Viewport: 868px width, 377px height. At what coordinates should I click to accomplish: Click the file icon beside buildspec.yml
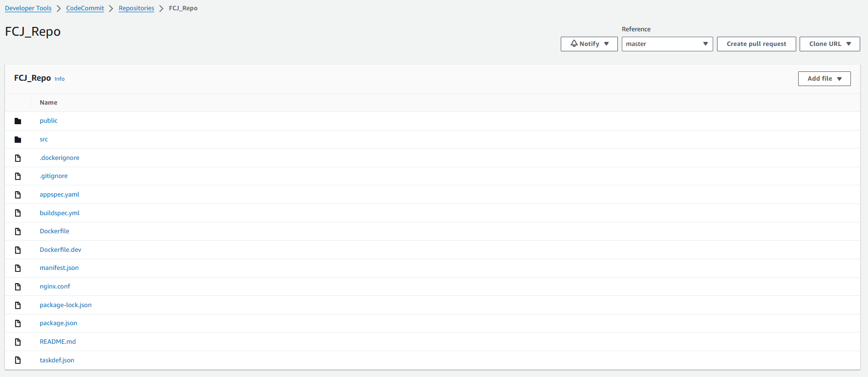(x=18, y=213)
